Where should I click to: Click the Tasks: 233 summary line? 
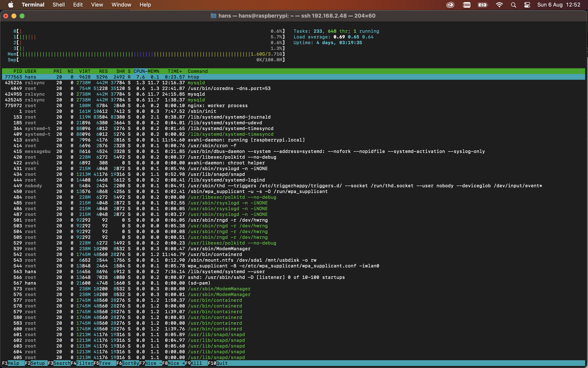pos(336,31)
